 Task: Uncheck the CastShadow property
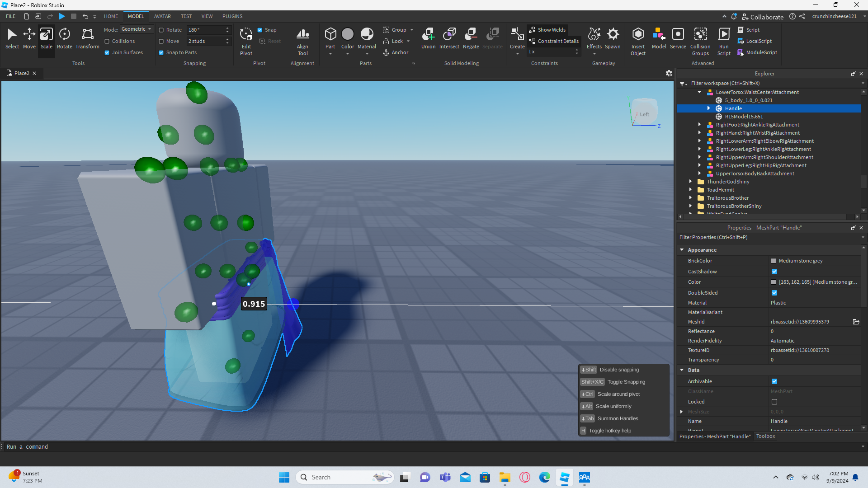pos(774,272)
